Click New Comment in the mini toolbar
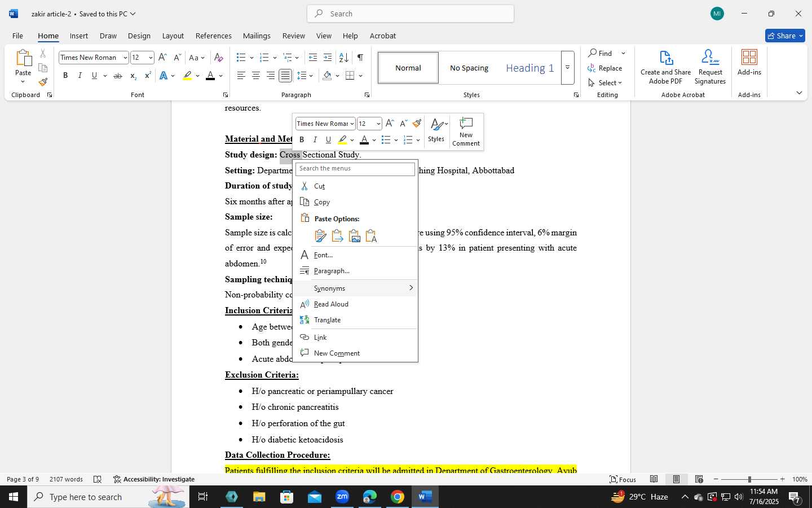The image size is (812, 508). point(466,132)
